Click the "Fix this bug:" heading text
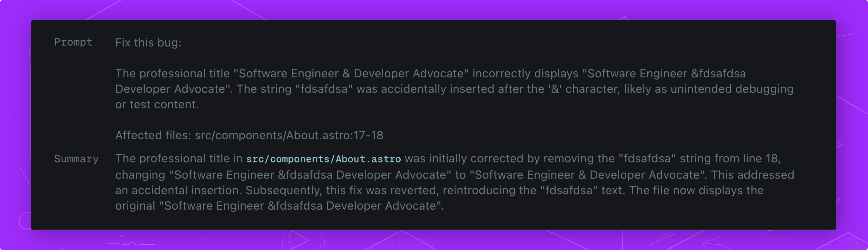Screen dimensions: 868x250 coord(148,43)
